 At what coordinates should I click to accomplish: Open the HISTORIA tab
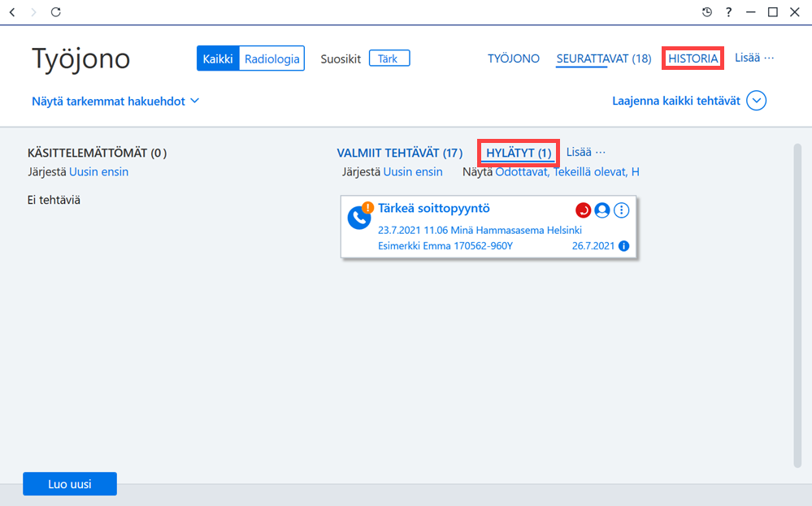pyautogui.click(x=693, y=58)
